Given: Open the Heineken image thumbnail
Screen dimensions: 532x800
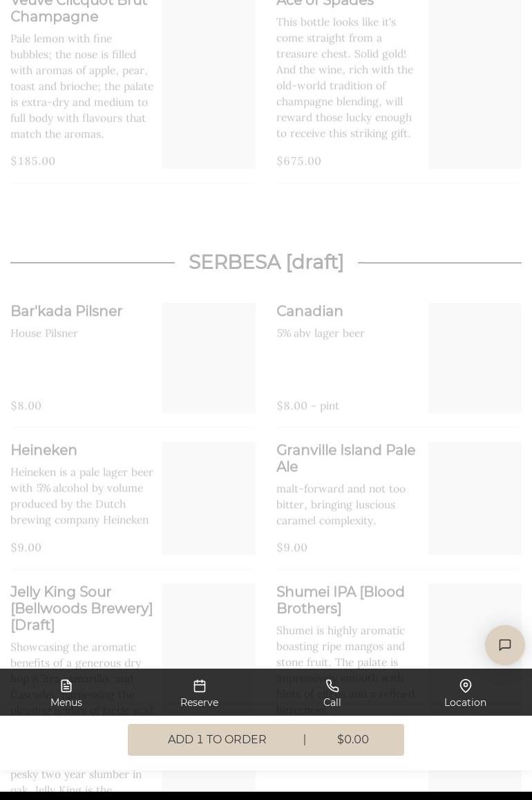Looking at the screenshot, I should (x=209, y=499).
